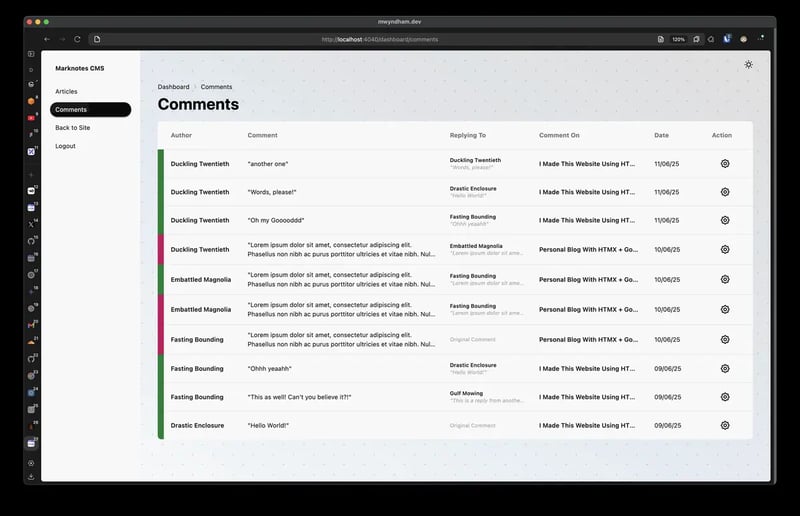This screenshot has width=800, height=516.
Task: Reload the page with browser refresh icon
Action: point(77,39)
